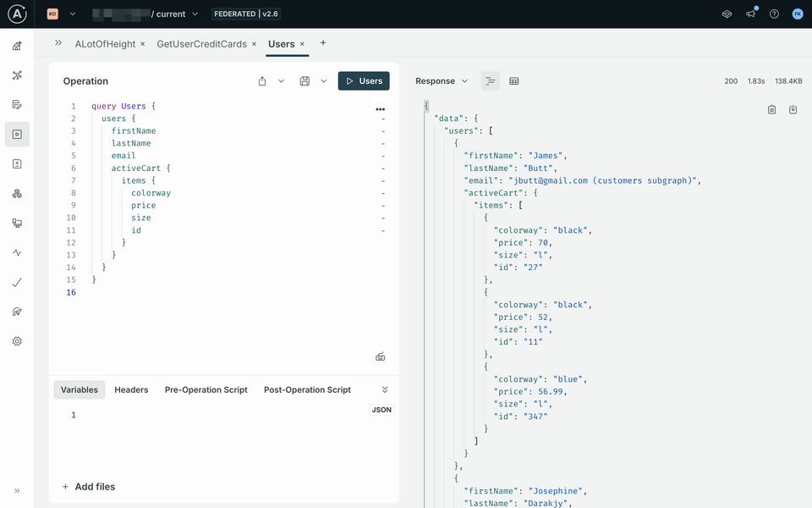The height and width of the screenshot is (508, 812).
Task: Click the 1.83s response time
Action: coord(756,81)
